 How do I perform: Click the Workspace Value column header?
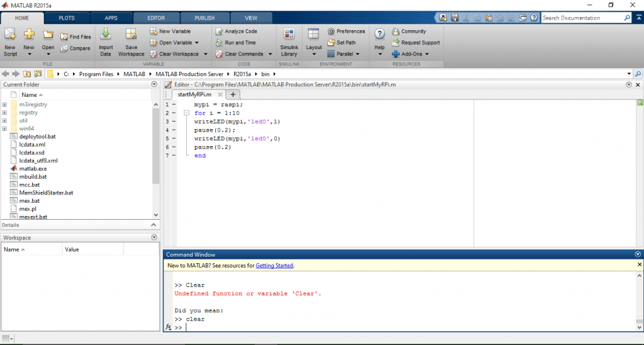pyautogui.click(x=93, y=249)
